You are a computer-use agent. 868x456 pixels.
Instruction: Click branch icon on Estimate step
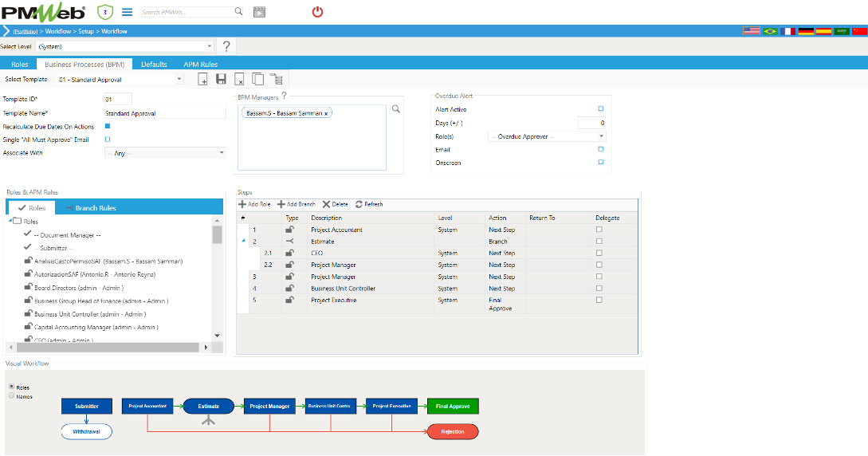(289, 242)
